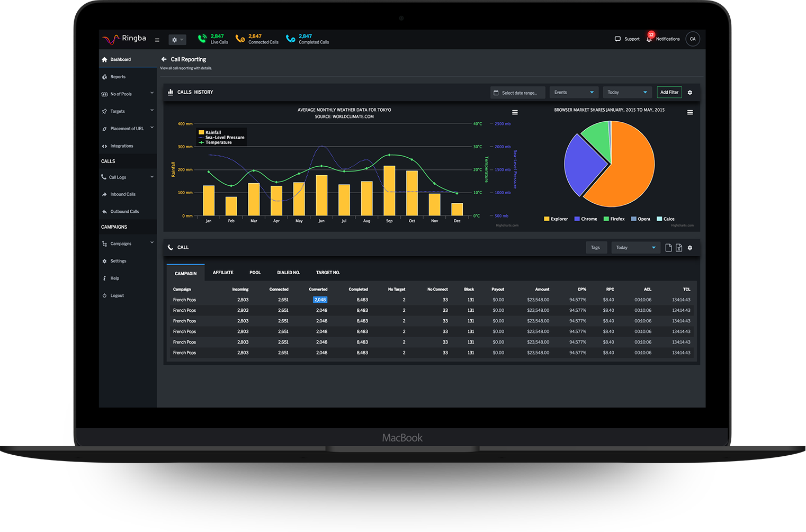The image size is (806, 532).
Task: Click the hamburger menu icon beside Ringba logo
Action: [157, 40]
